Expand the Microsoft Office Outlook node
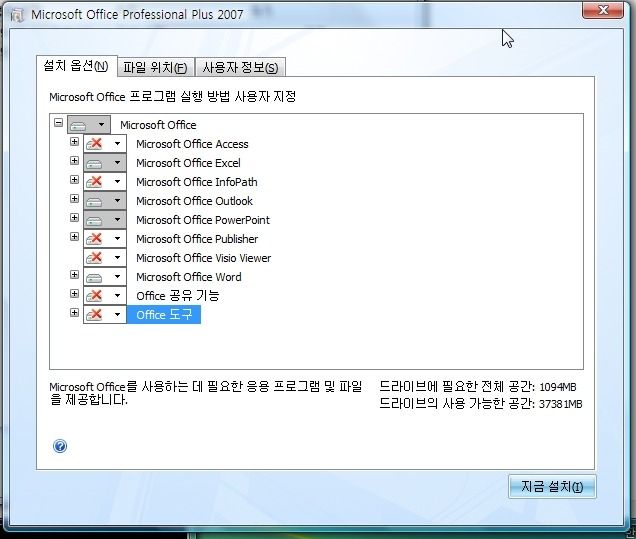 coord(74,199)
